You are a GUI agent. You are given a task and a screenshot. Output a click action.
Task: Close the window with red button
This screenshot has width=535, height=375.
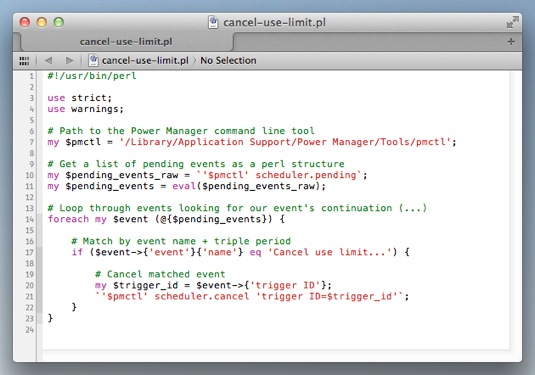pos(25,22)
